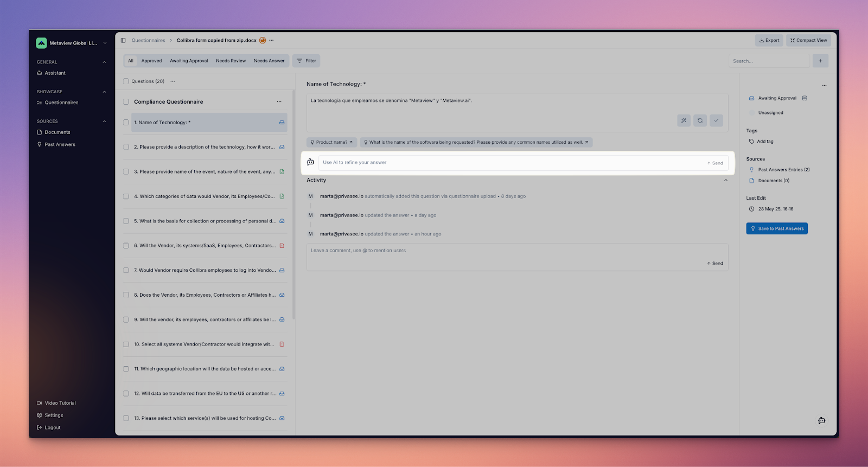The image size is (868, 467).
Task: Open the chat assistant icon at bottom right
Action: [821, 421]
